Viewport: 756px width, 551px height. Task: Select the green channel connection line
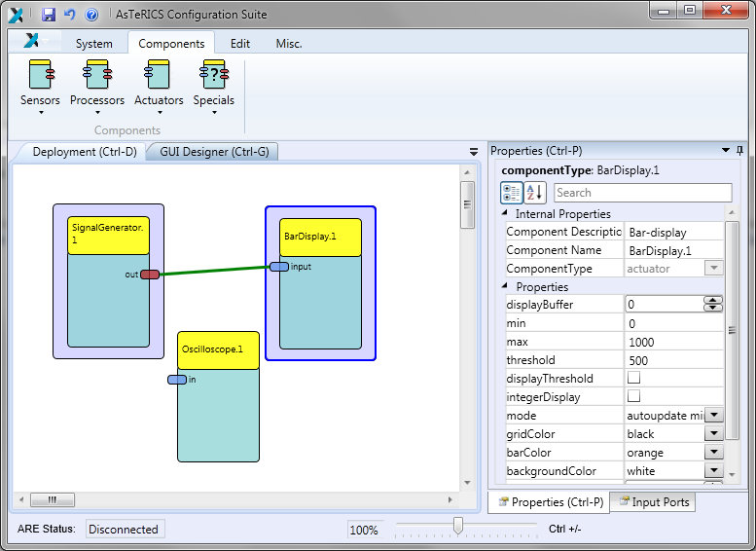pos(215,271)
